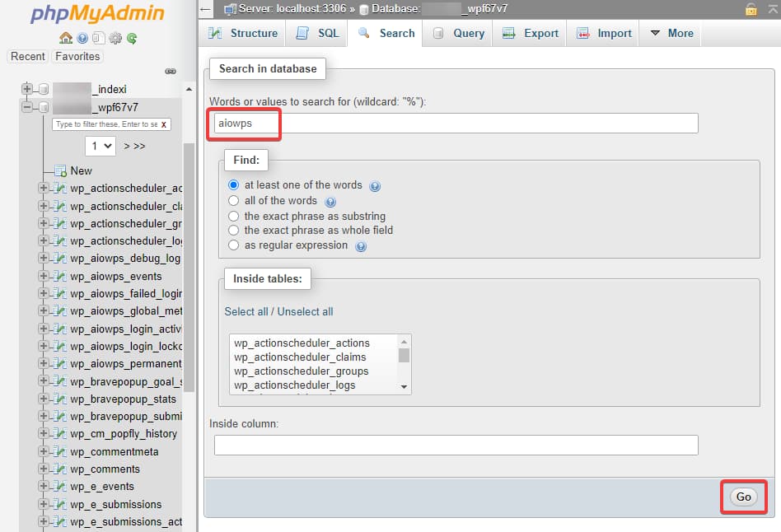Switch to the Search tab
Screen dimensions: 781x532
[386, 33]
